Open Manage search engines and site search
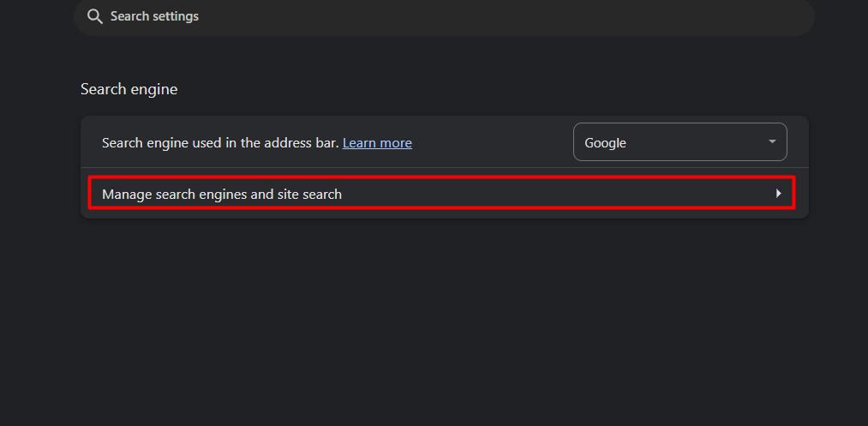This screenshot has width=868, height=426. click(x=441, y=194)
